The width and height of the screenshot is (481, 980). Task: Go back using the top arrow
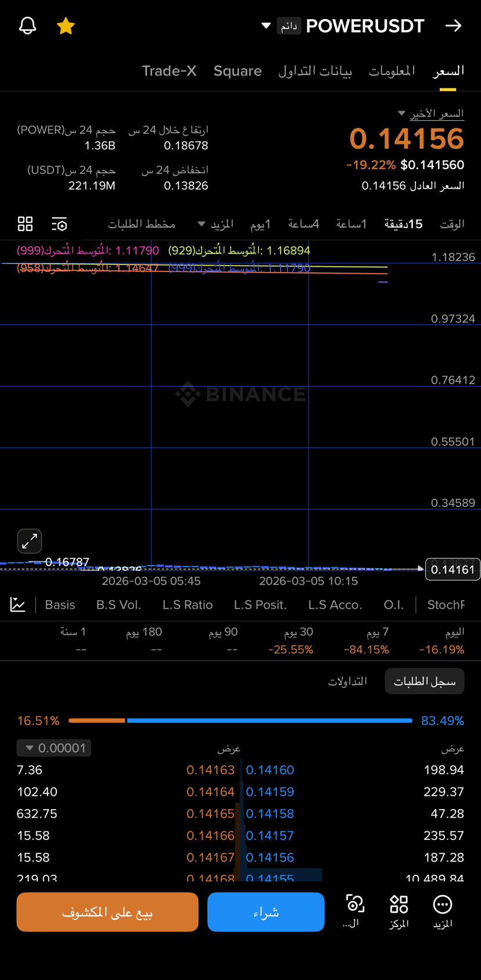[453, 26]
